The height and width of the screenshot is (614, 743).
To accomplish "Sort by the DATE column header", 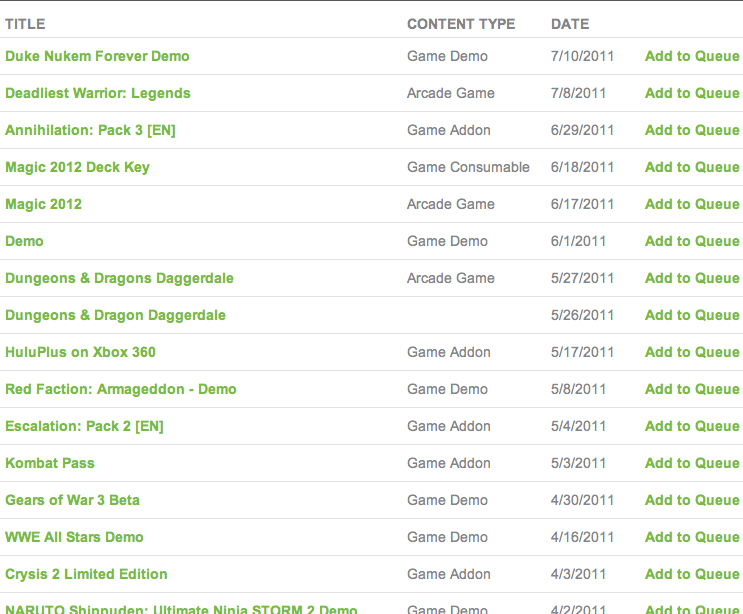I will (x=570, y=24).
